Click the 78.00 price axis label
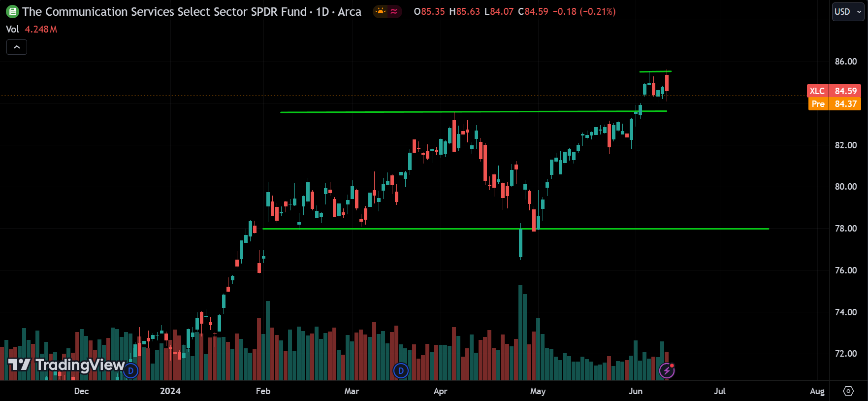Screen dimensions: 868x401 point(846,229)
